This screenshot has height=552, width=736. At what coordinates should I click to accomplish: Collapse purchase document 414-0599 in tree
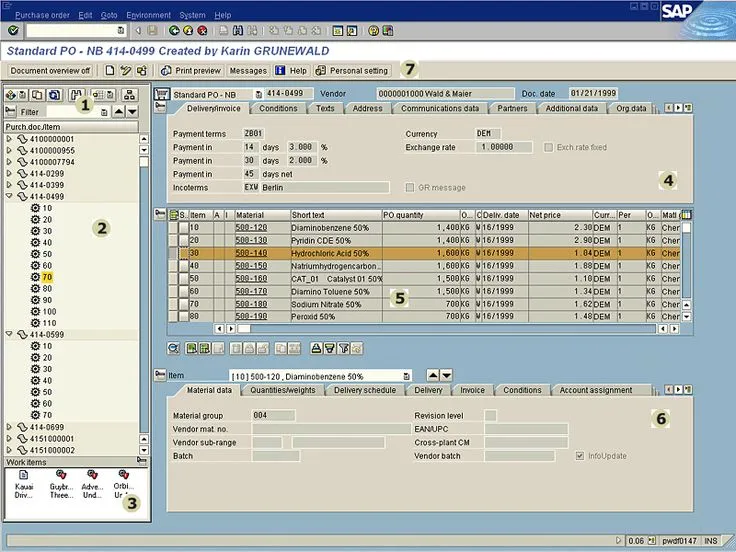[9, 334]
